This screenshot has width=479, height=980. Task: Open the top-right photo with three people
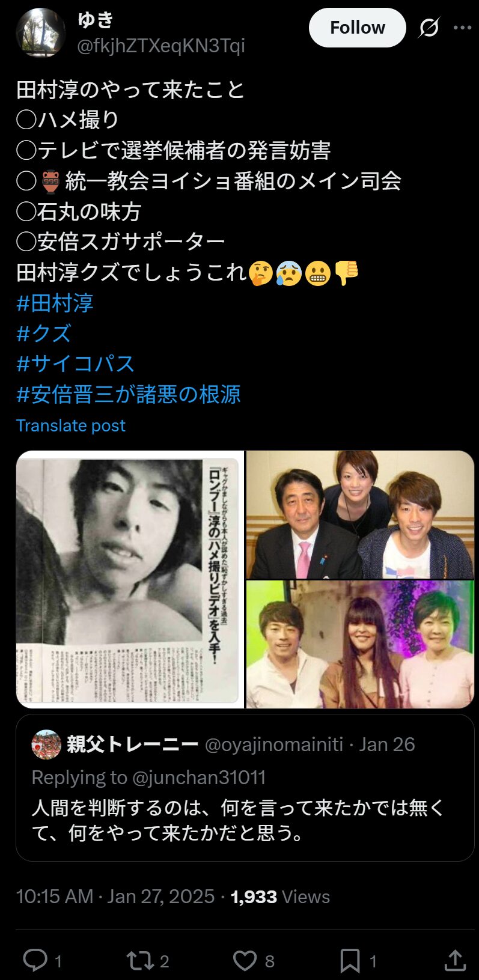click(x=361, y=514)
